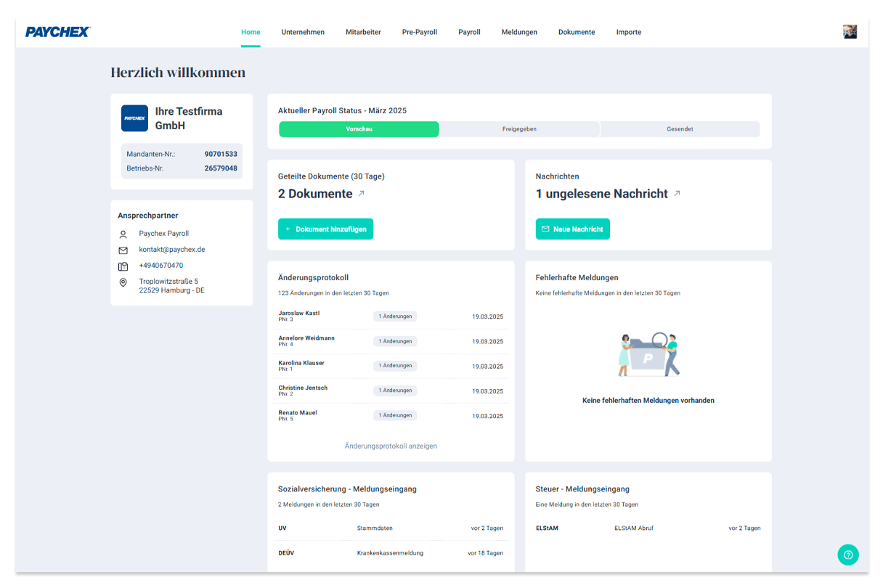Click the Paychex logo in header
The image size is (883, 588).
click(58, 32)
